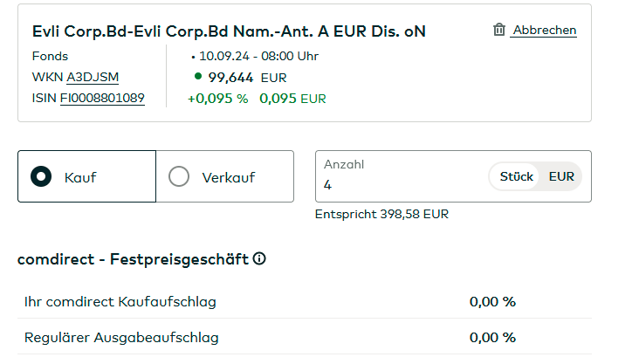Click the Abbrechen link
The height and width of the screenshot is (364, 639).
point(544,30)
